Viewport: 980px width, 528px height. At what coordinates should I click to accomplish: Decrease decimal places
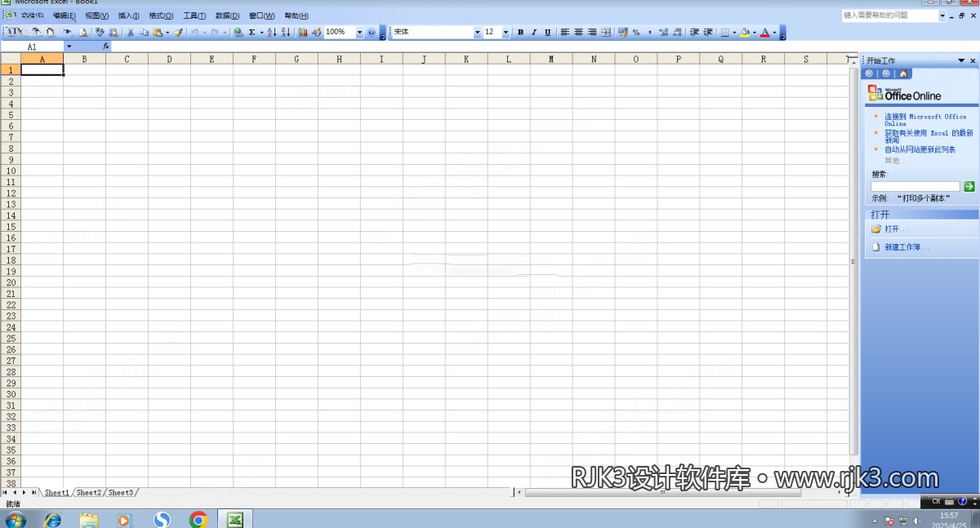point(677,33)
